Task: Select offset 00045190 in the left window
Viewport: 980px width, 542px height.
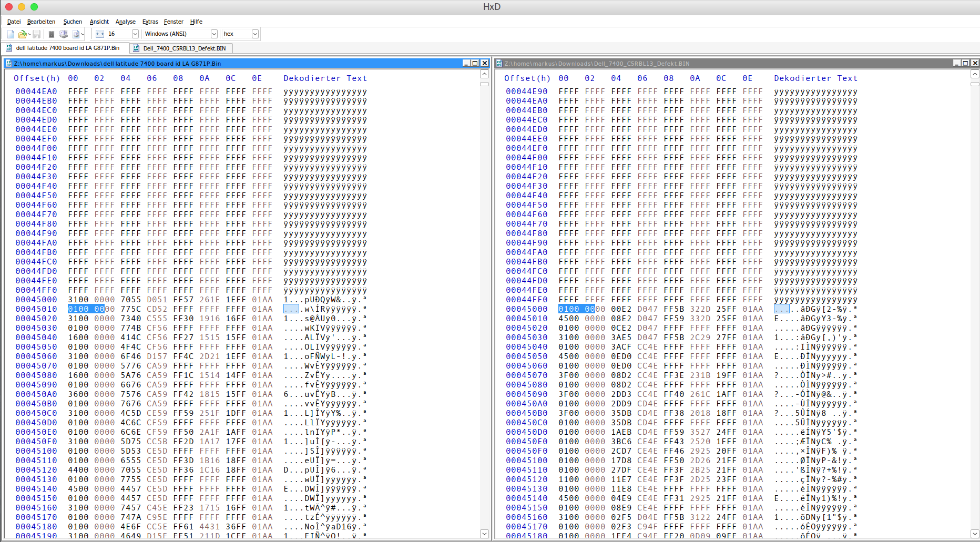Action: pos(36,536)
